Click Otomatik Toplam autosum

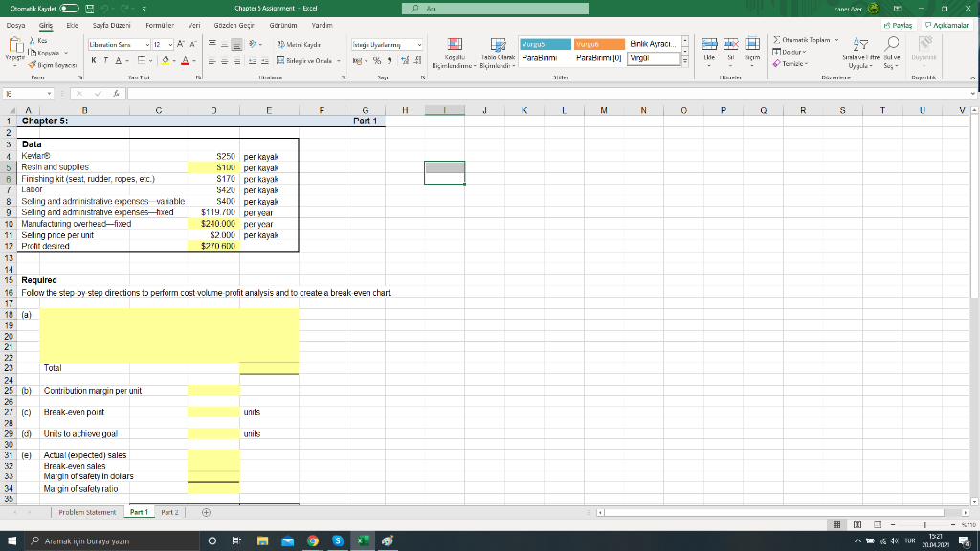click(x=801, y=40)
